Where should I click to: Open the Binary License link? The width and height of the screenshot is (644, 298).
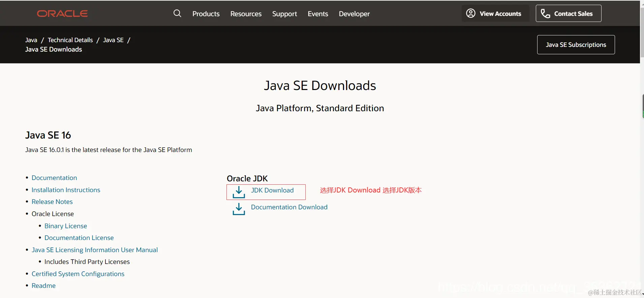click(x=66, y=226)
